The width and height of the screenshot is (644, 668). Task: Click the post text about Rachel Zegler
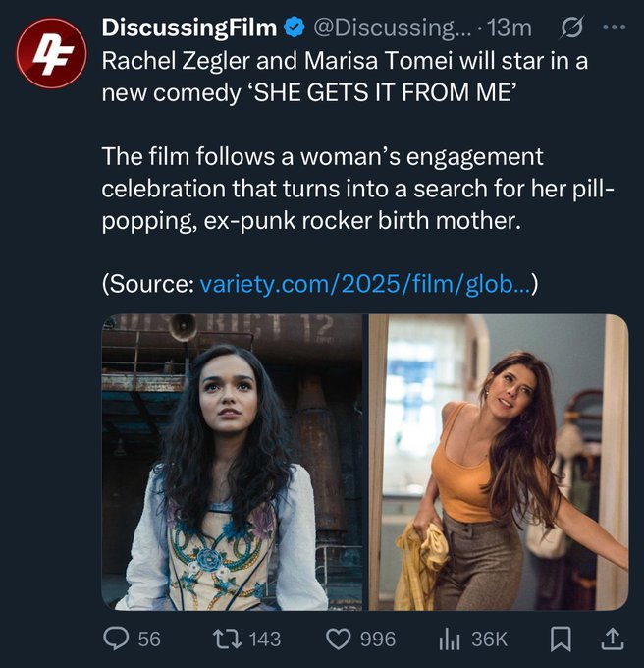coord(344,75)
